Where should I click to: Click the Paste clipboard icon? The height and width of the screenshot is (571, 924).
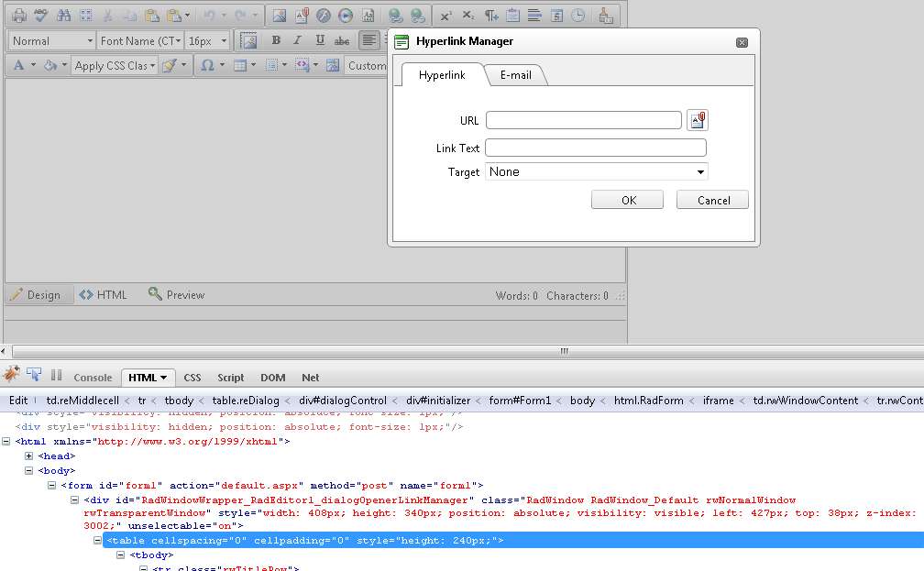coord(152,16)
